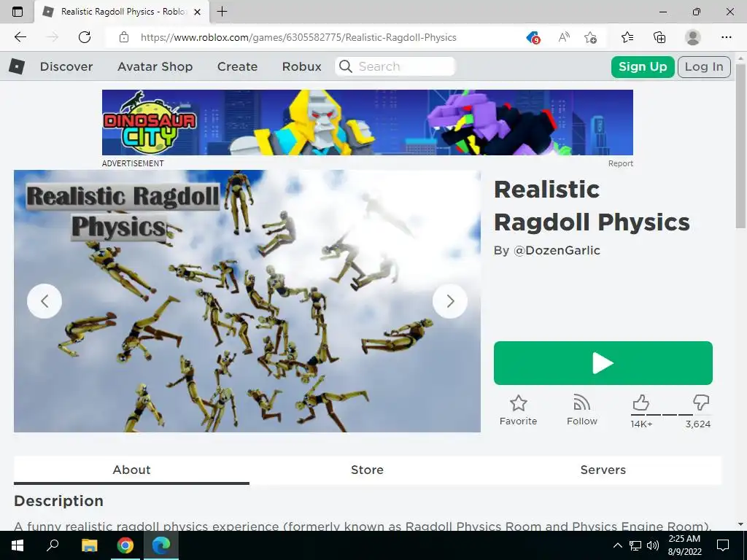
Task: Launch File Explorer from the taskbar
Action: click(89, 545)
